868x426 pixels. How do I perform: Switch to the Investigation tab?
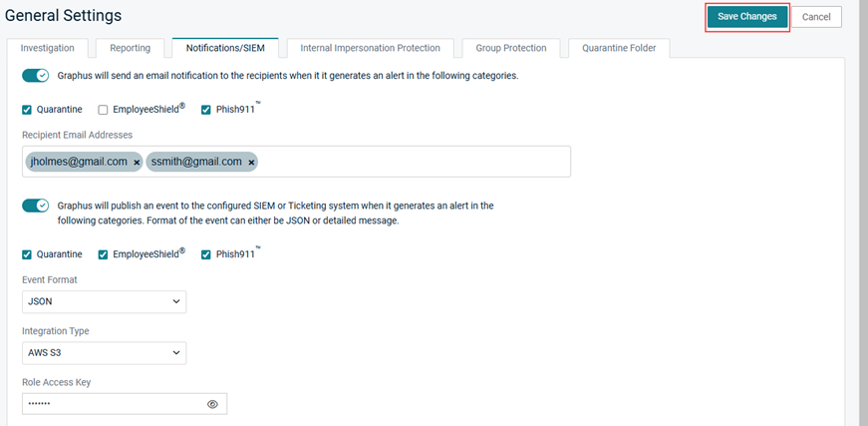click(x=48, y=48)
